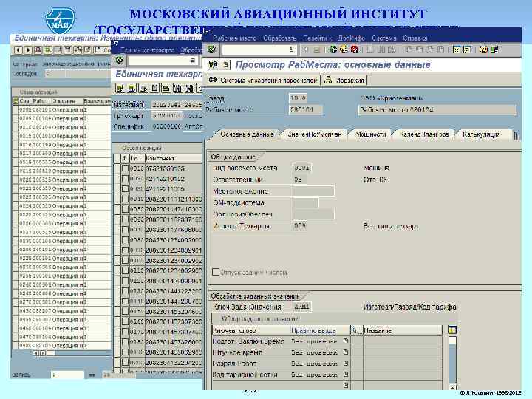Switch to the Мощности tab
Screen dimensions: 532x399
[x=370, y=134]
